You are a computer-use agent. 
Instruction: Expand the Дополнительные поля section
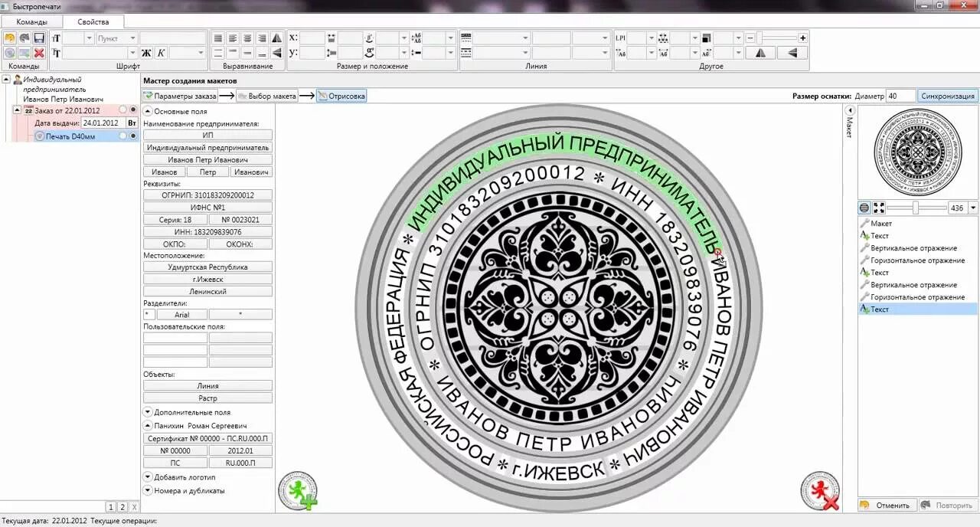[x=148, y=412]
